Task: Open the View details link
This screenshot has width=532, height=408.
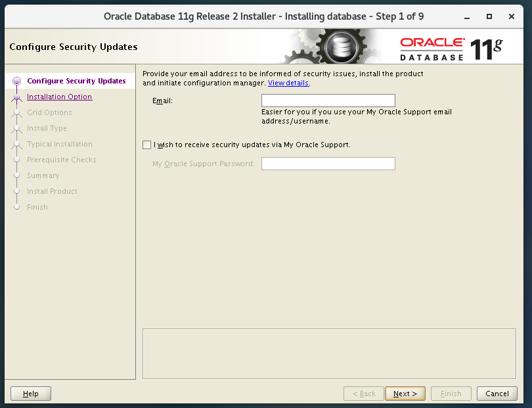Action: pos(288,83)
